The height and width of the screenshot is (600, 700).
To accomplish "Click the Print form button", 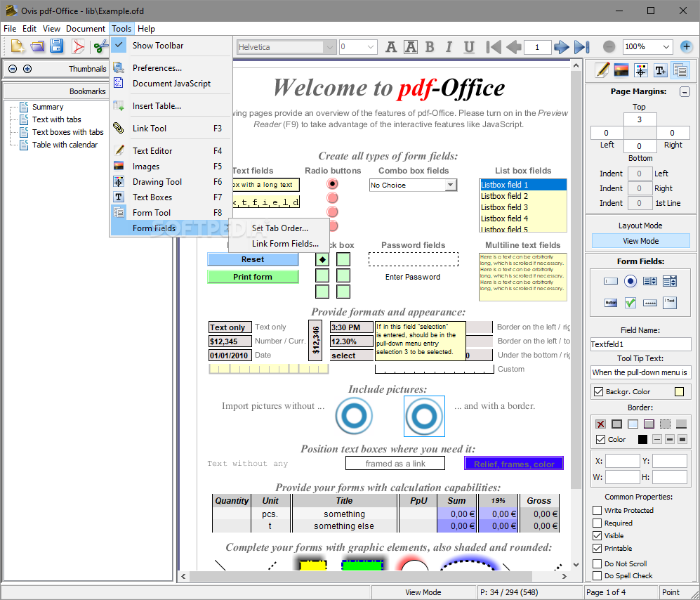I will [x=253, y=277].
